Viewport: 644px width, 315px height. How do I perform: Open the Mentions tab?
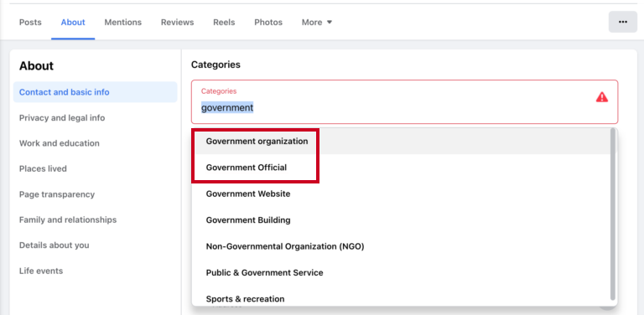tap(122, 22)
